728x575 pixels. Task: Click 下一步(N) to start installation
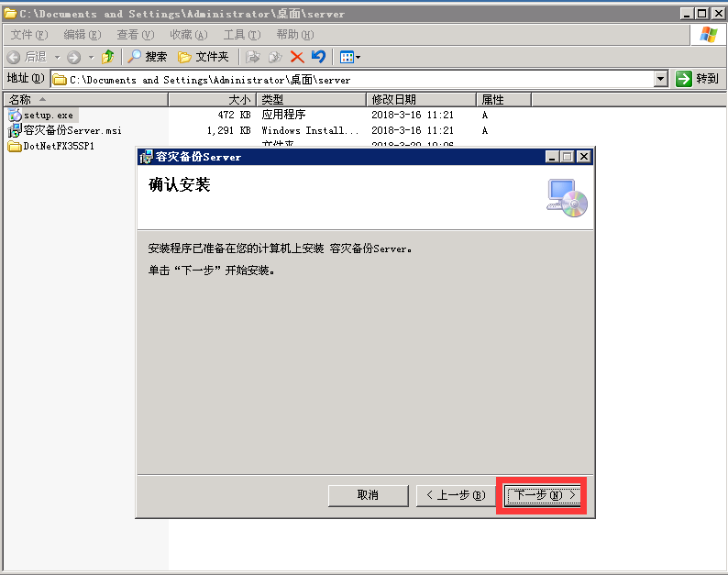coord(544,495)
